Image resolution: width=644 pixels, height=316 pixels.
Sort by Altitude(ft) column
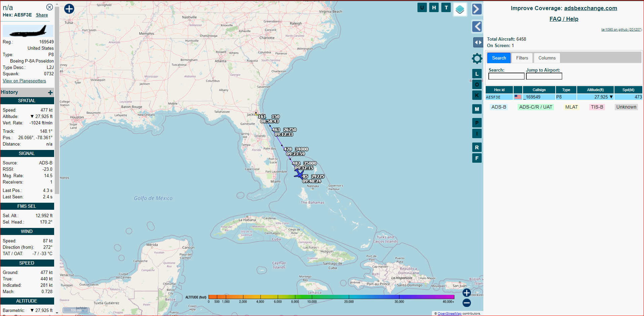(x=595, y=90)
